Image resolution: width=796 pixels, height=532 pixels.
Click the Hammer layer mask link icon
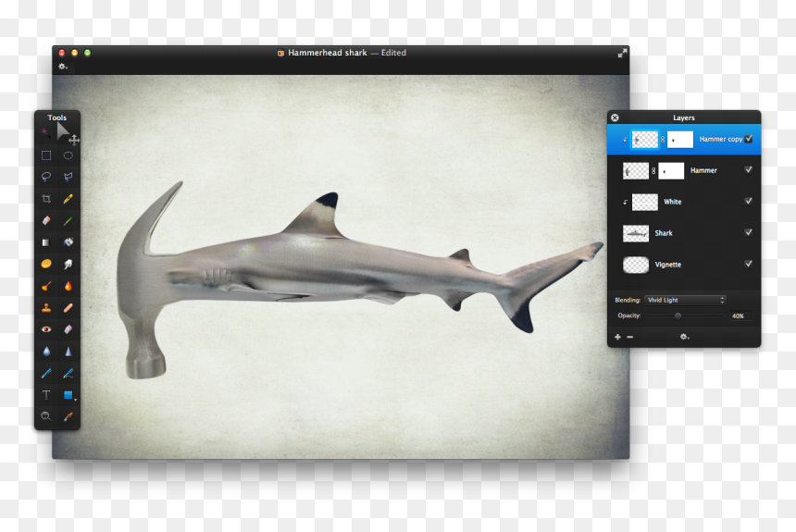[x=653, y=170]
